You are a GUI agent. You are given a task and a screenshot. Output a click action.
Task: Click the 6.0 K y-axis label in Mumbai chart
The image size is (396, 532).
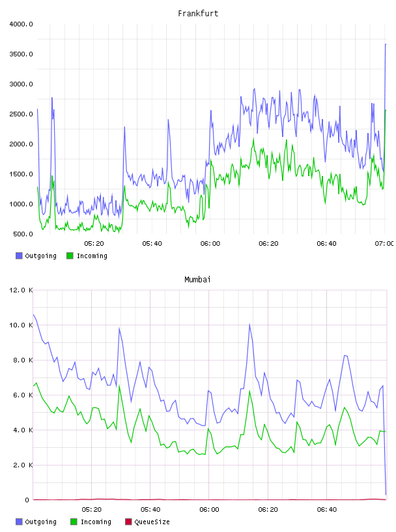23,395
